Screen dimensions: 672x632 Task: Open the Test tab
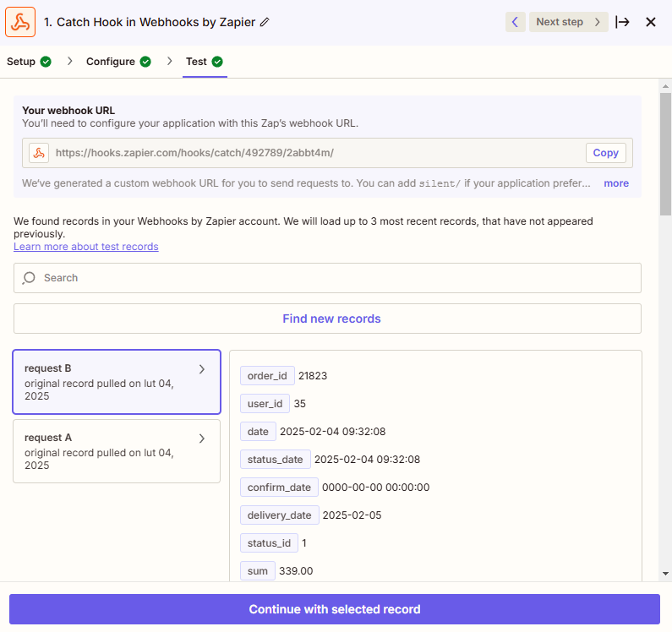pyautogui.click(x=196, y=62)
